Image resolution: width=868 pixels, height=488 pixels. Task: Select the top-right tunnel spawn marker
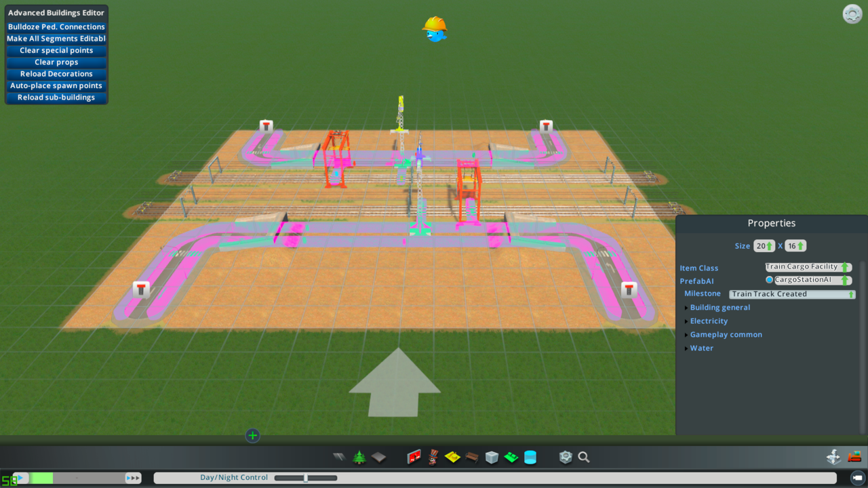click(x=546, y=126)
